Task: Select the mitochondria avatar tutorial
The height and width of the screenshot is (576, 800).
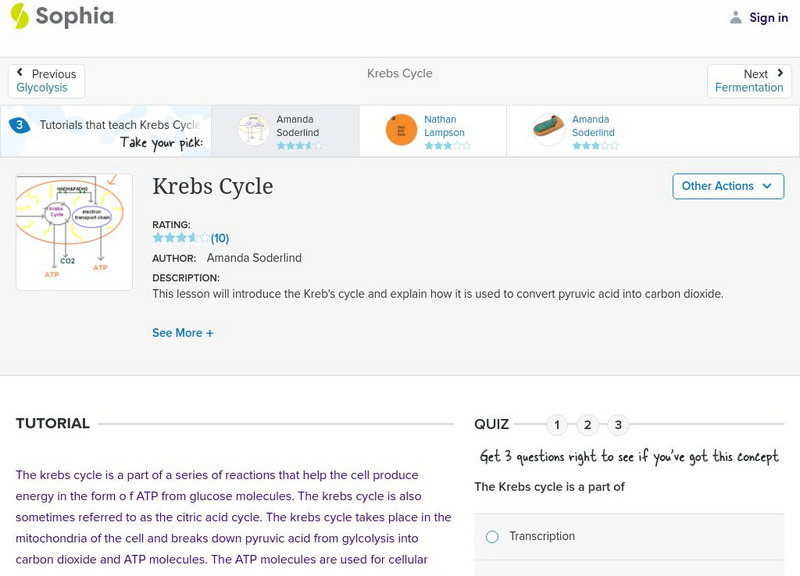Action: point(549,130)
